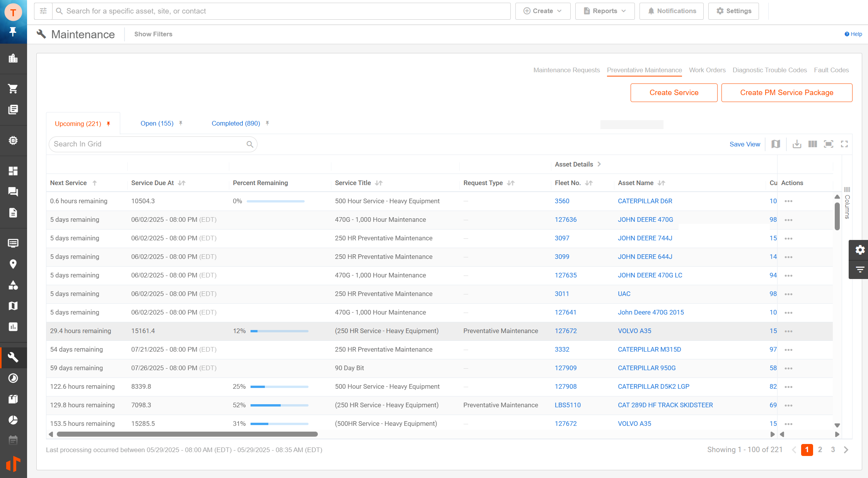
Task: Click the download export icon in grid toolbar
Action: (797, 144)
